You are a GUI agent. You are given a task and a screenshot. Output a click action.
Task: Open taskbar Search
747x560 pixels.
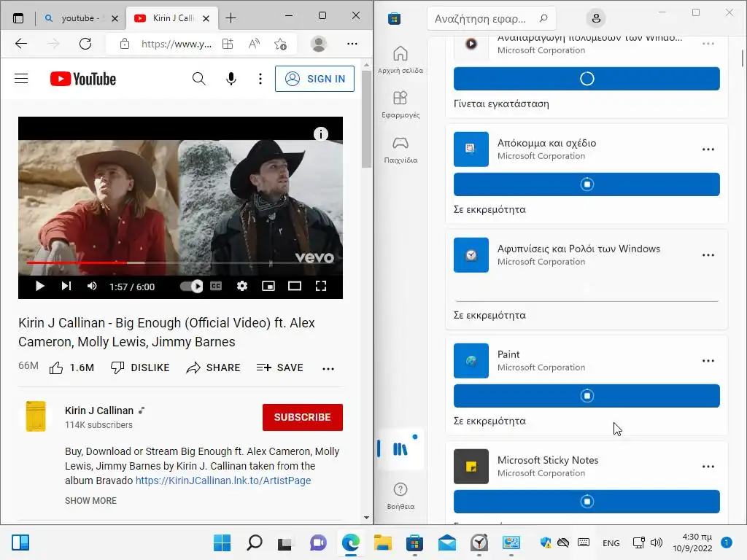(255, 542)
